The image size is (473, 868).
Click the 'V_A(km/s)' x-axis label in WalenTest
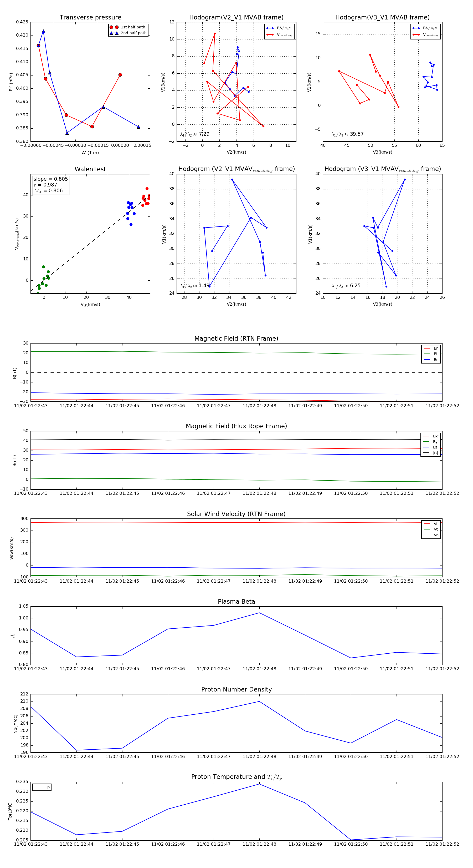pos(90,305)
